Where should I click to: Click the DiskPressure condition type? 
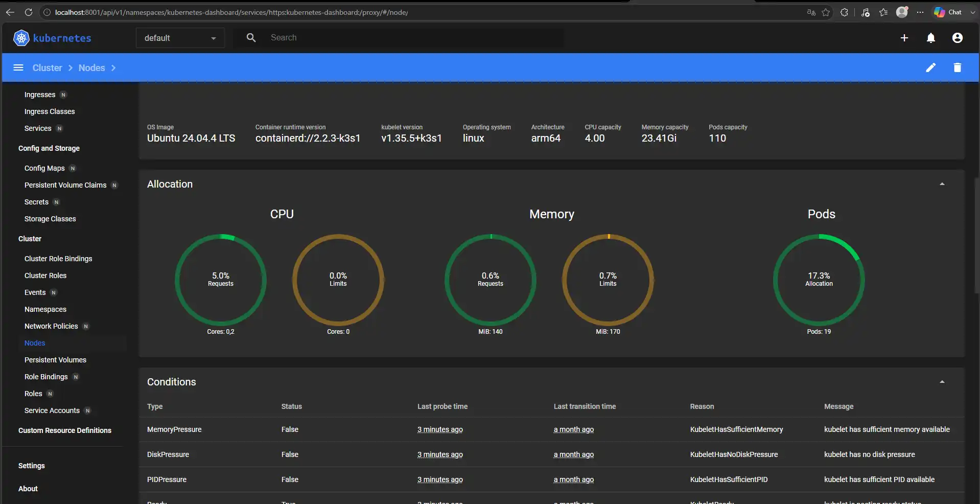pos(168,454)
